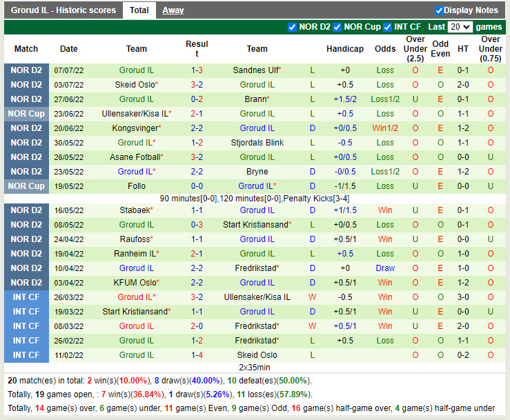510x420 pixels.
Task: Open the Sandnes Ulf team link
Action: pos(255,70)
